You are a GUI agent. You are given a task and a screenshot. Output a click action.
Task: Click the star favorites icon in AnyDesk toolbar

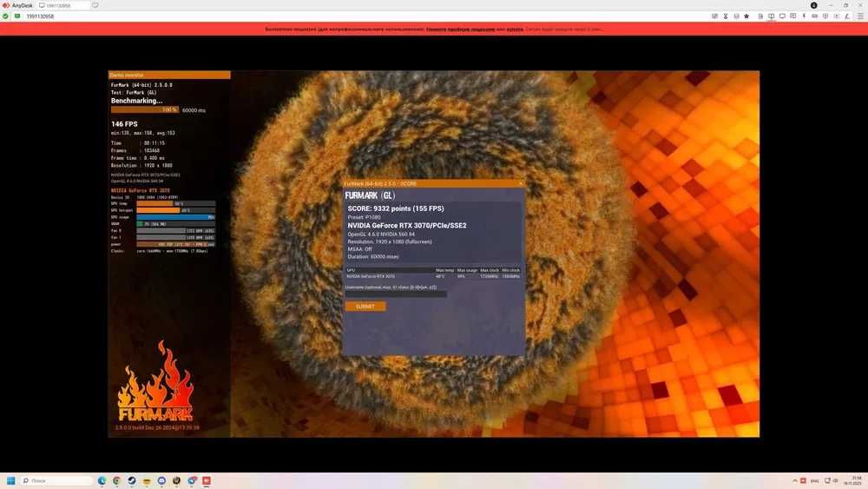(x=746, y=16)
